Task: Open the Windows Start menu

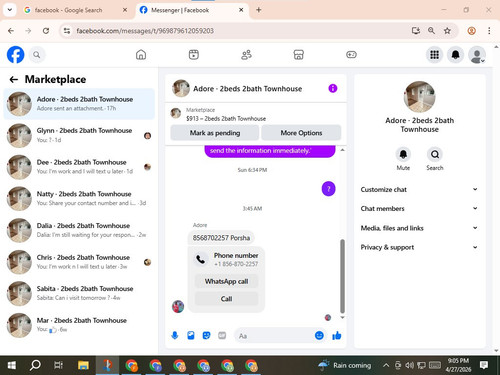Action: 12,365
